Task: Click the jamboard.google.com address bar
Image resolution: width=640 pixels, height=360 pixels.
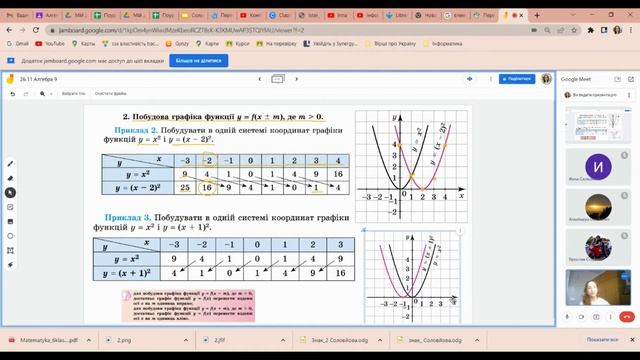Action: (286, 30)
